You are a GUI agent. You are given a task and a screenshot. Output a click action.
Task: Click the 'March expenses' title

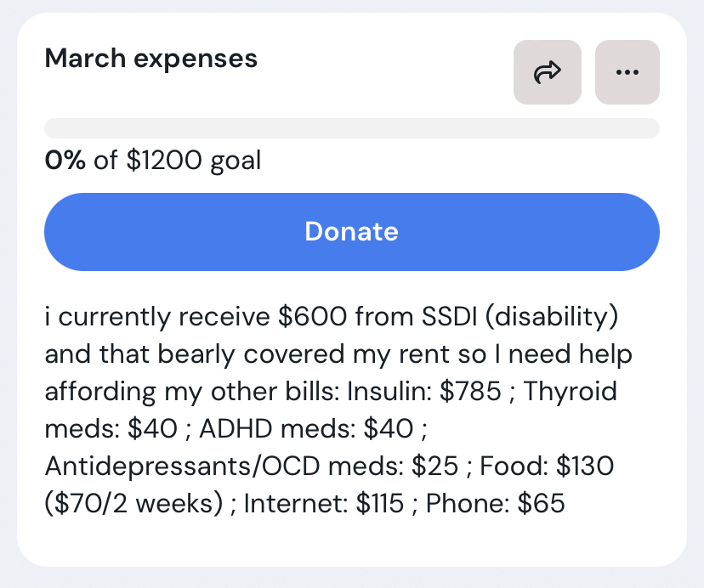[x=150, y=59]
